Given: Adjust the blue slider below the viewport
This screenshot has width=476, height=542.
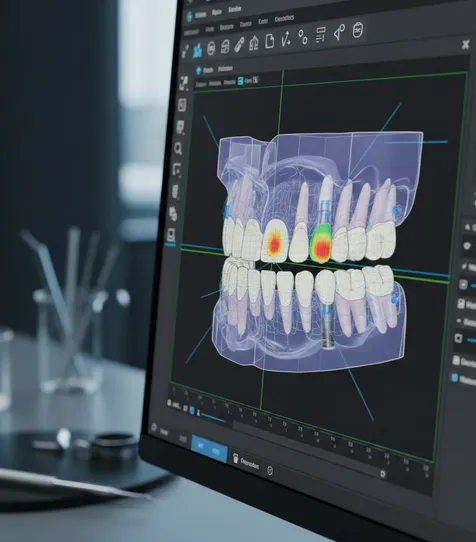Looking at the screenshot, I should [212, 418].
